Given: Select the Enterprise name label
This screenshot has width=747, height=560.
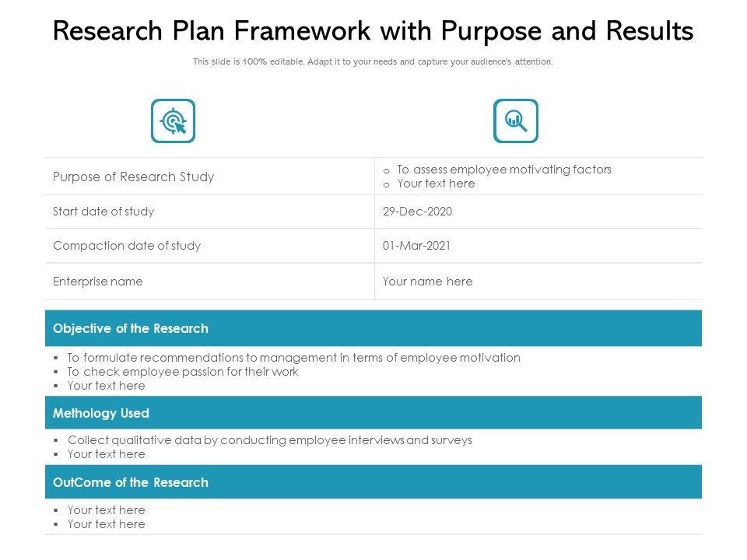Looking at the screenshot, I should (98, 282).
